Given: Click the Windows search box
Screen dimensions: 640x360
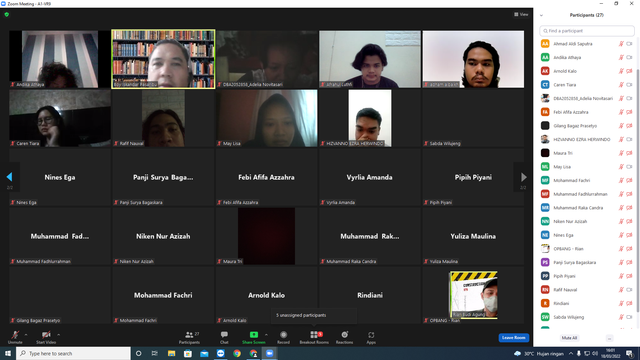Looking at the screenshot, I should 73,353.
